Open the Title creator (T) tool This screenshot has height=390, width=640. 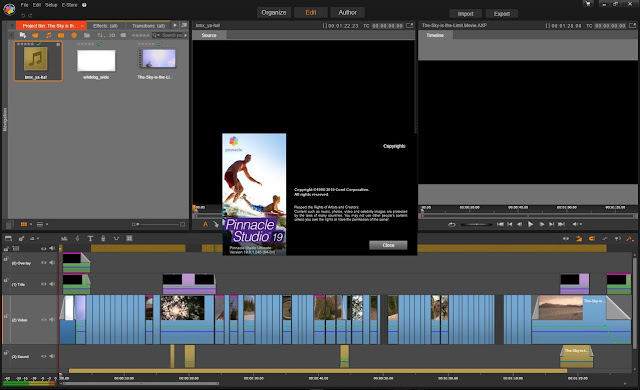click(90, 239)
